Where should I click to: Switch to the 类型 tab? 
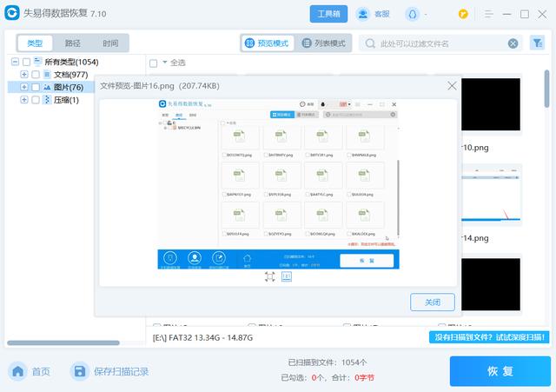click(x=35, y=43)
